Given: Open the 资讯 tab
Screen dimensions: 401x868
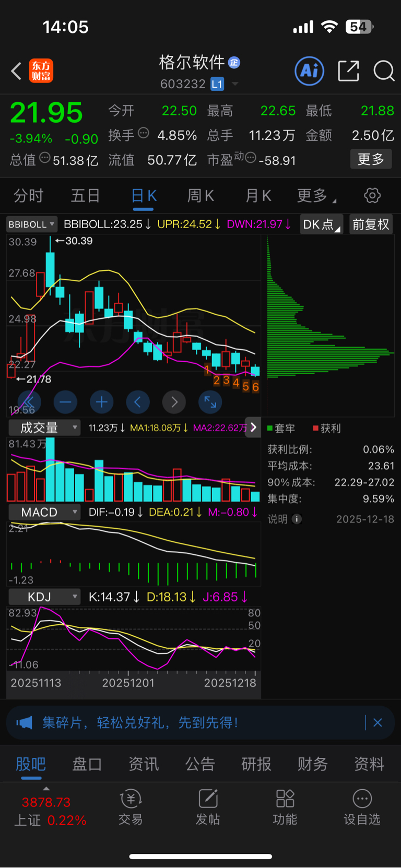Looking at the screenshot, I should coord(144,764).
